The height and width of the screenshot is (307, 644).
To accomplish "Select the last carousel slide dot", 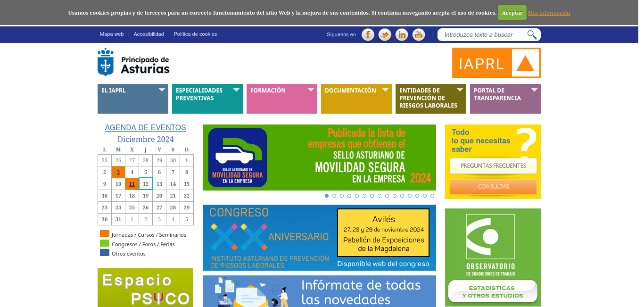I will pos(432,196).
